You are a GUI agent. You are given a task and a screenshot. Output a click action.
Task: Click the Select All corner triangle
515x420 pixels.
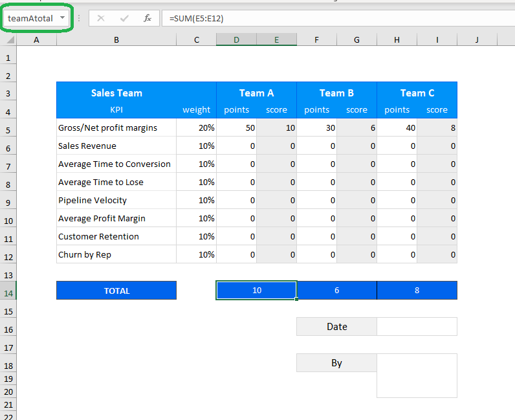point(9,40)
